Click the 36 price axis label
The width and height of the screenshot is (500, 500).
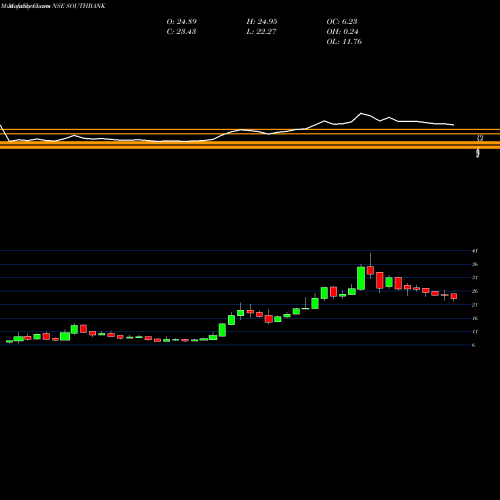tap(475, 264)
